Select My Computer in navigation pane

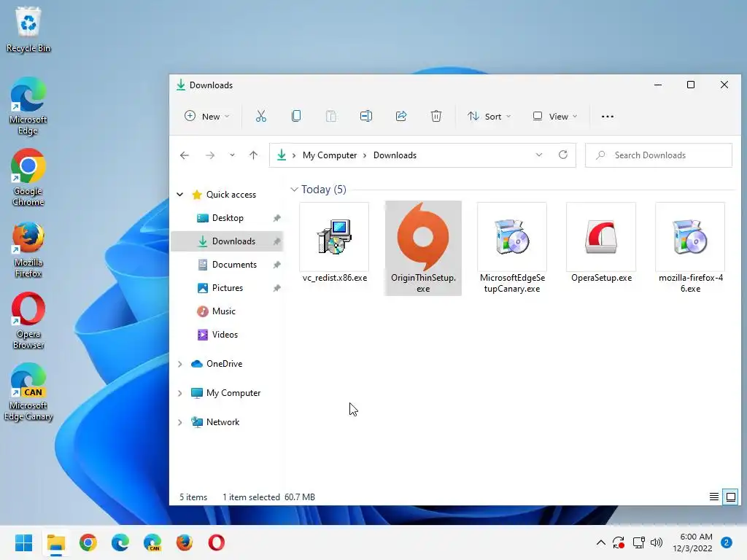click(x=225, y=393)
